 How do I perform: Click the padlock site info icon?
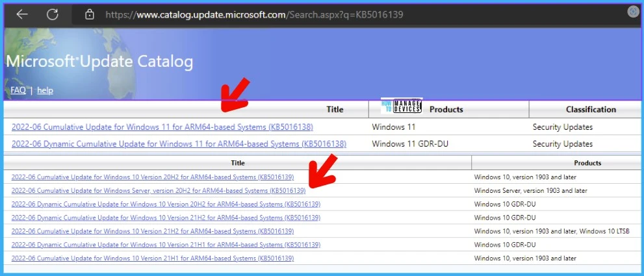coord(89,15)
